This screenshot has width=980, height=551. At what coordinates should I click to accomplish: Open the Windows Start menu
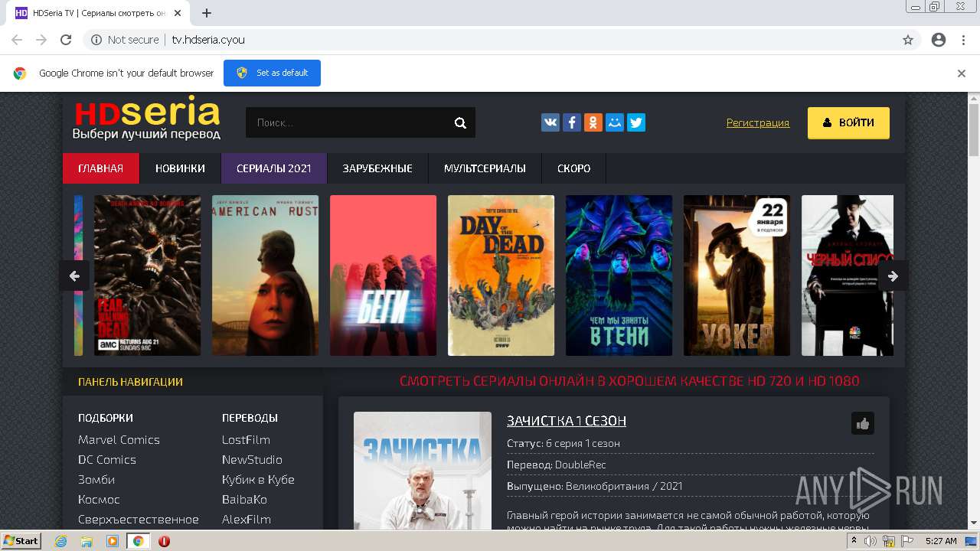(21, 541)
